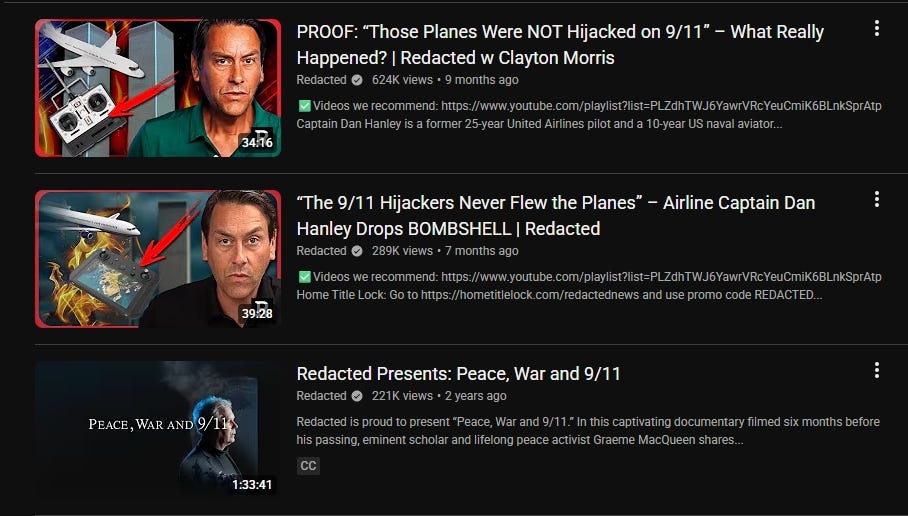Image resolution: width=908 pixels, height=516 pixels.
Task: Click the 1:33:41 duration label on the documentary thumbnail
Action: [x=252, y=484]
